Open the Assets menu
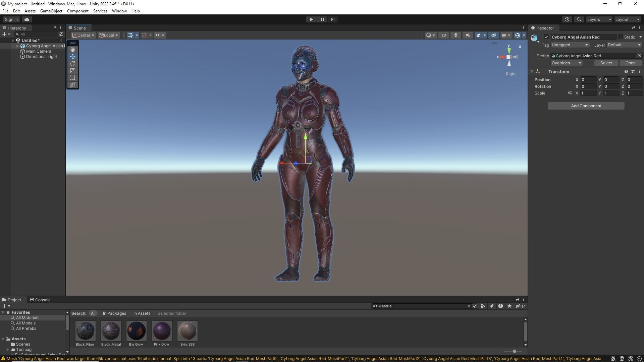Viewport: 644px width, 362px height. (x=30, y=11)
